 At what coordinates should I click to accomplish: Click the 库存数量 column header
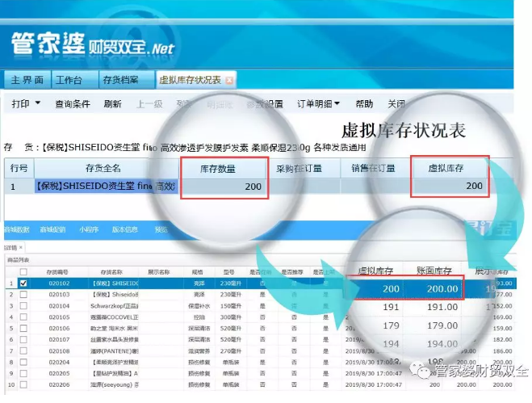coord(217,169)
